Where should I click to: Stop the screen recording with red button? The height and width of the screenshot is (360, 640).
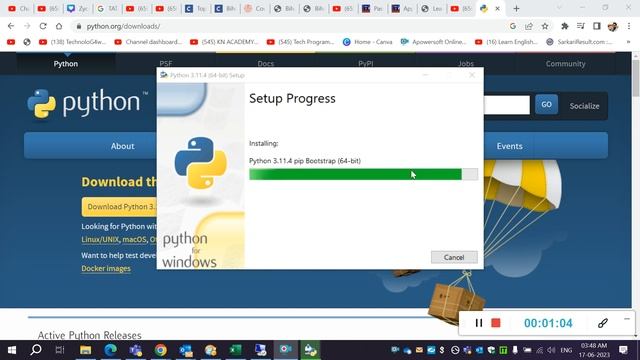coord(496,323)
